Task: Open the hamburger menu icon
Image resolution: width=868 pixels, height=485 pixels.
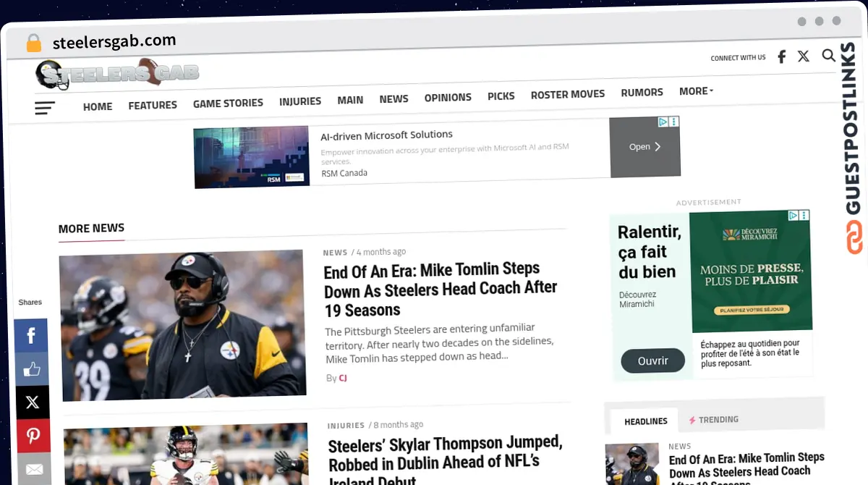Action: [45, 109]
